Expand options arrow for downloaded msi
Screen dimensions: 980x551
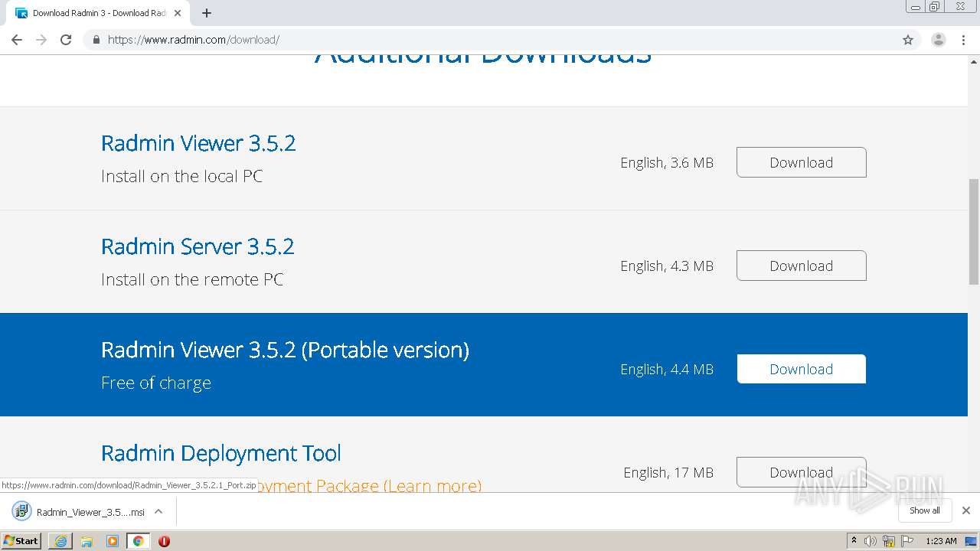point(158,512)
